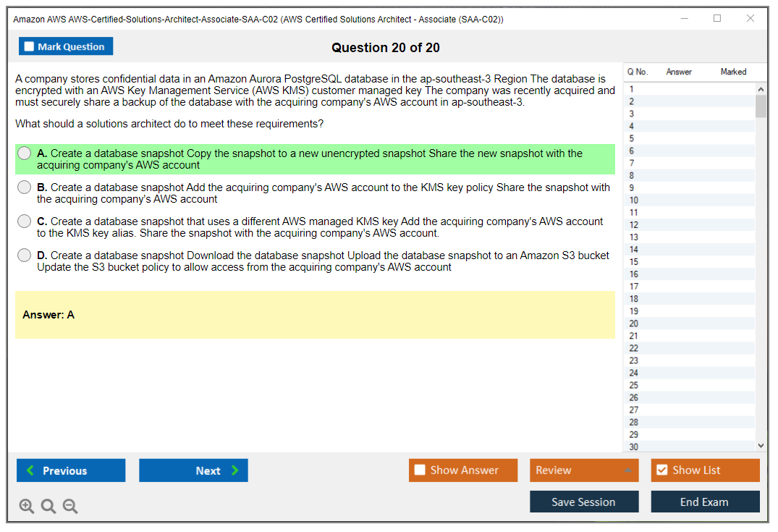Image resolution: width=778 pixels, height=532 pixels.
Task: Select answer option A radio button
Action: click(x=25, y=153)
